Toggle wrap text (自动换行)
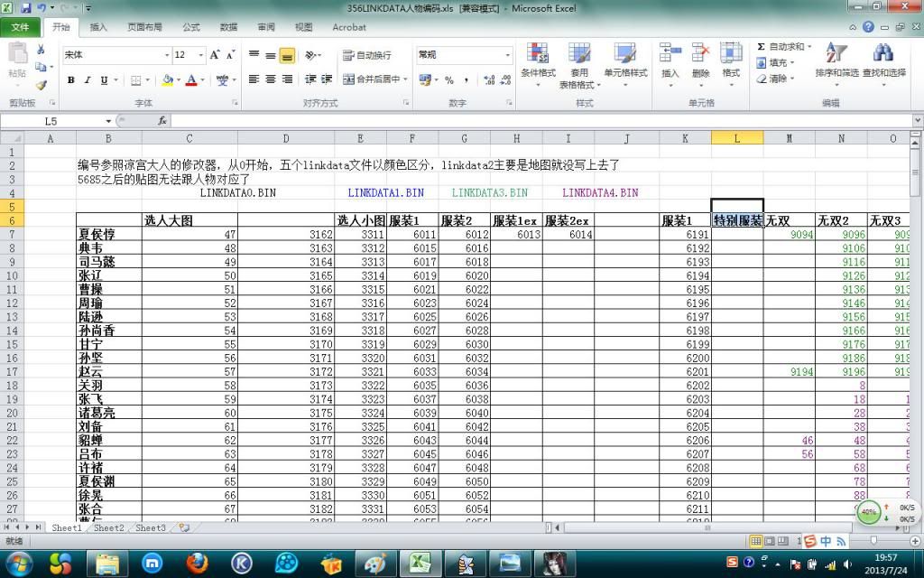 click(x=367, y=55)
